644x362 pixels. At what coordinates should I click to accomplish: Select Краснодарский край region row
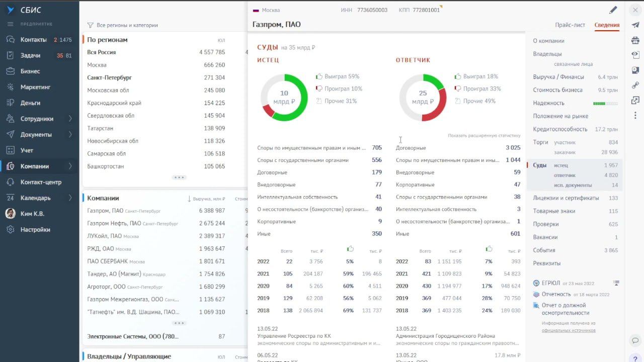click(156, 103)
